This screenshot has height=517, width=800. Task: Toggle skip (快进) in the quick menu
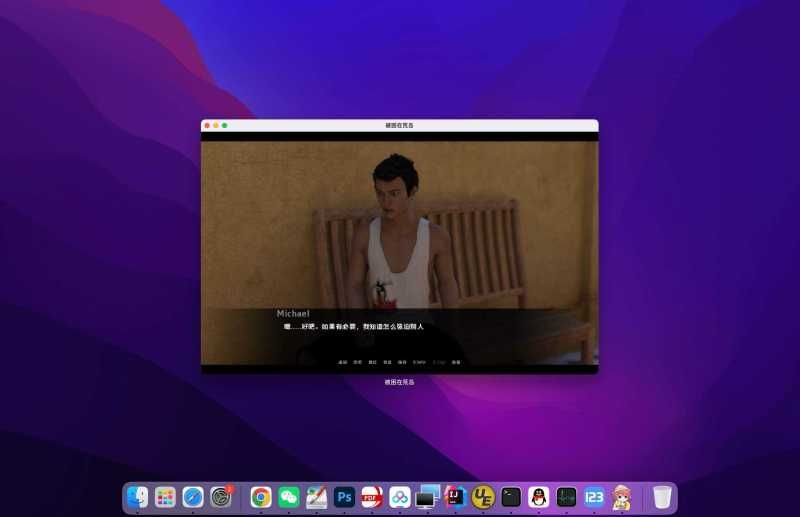pyautogui.click(x=372, y=362)
